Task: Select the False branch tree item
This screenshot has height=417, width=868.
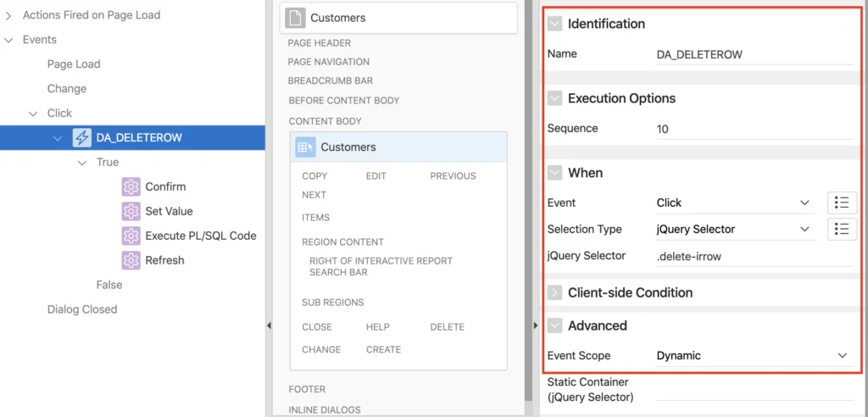Action: (109, 285)
